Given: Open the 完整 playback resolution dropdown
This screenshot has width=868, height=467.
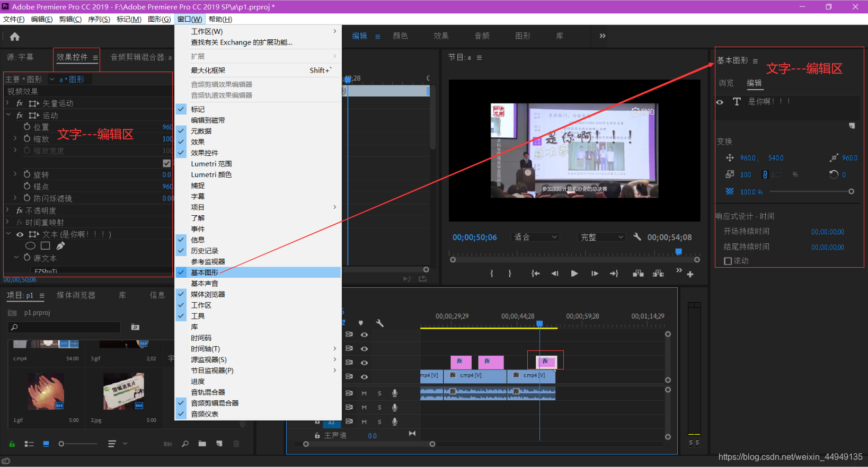Looking at the screenshot, I should click(x=602, y=237).
